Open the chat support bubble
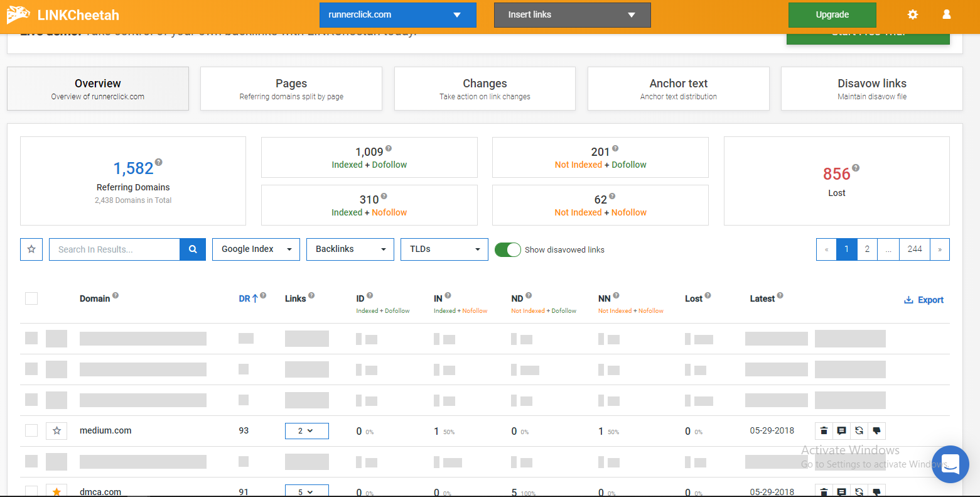Viewport: 980px width, 497px height. point(950,464)
